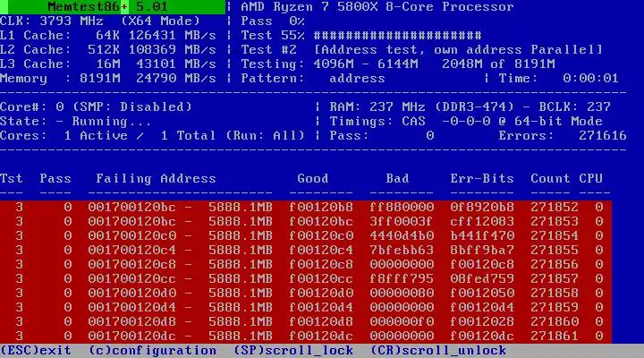Click the Memory 8191M 24790 MB/s line
Image resolution: width=644 pixels, height=358 pixels.
pos(108,79)
